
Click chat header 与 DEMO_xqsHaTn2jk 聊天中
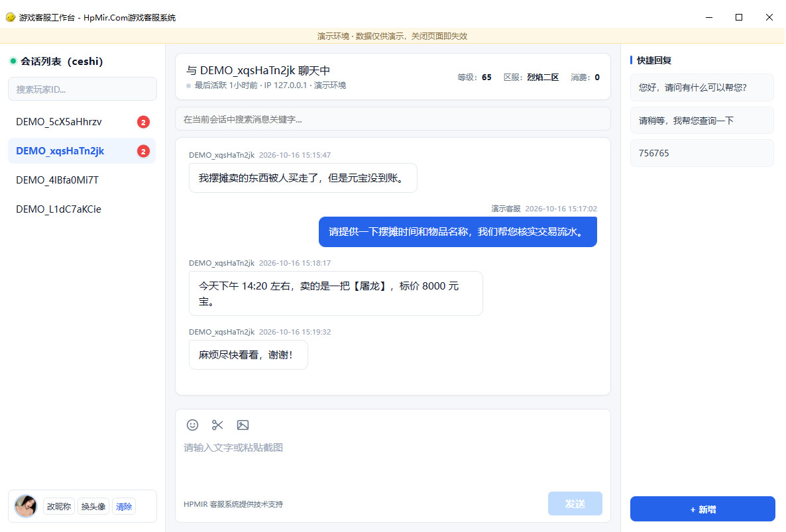[x=258, y=70]
